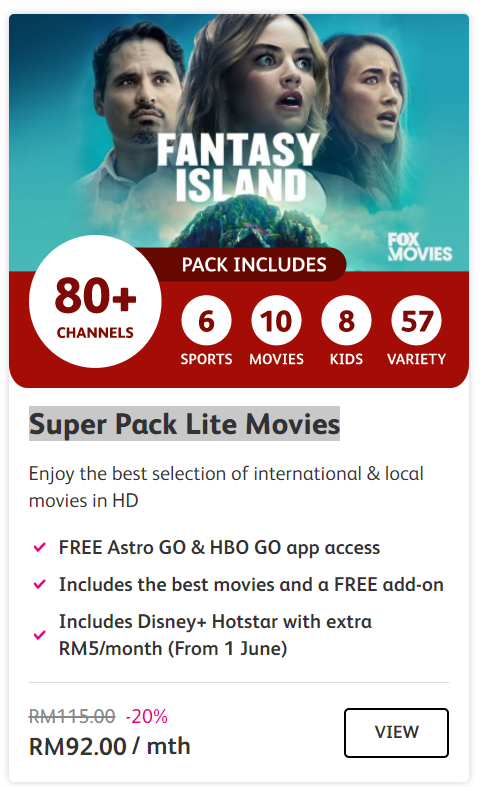Click the 8 Kids circle
482x787 pixels.
point(346,321)
